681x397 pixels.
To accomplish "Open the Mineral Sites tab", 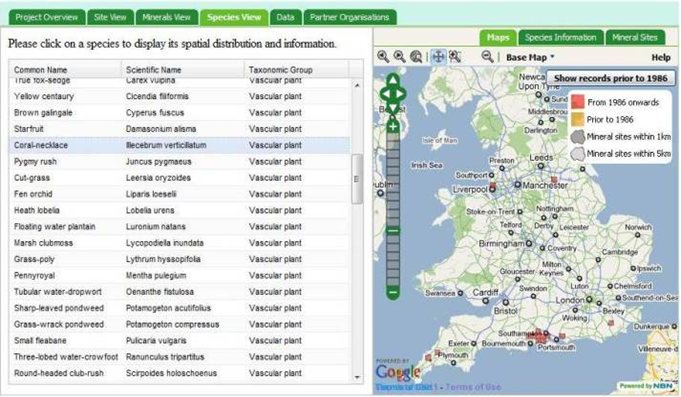I will 635,37.
